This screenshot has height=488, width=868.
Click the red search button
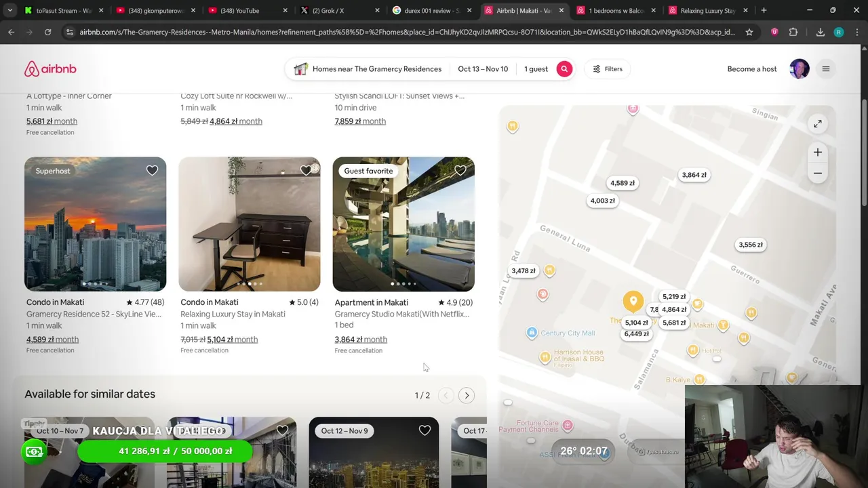tap(564, 69)
